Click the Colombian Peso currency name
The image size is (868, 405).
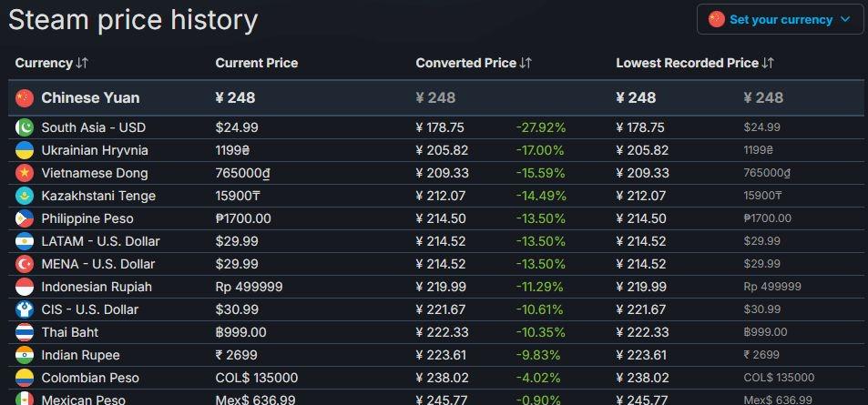click(x=90, y=378)
